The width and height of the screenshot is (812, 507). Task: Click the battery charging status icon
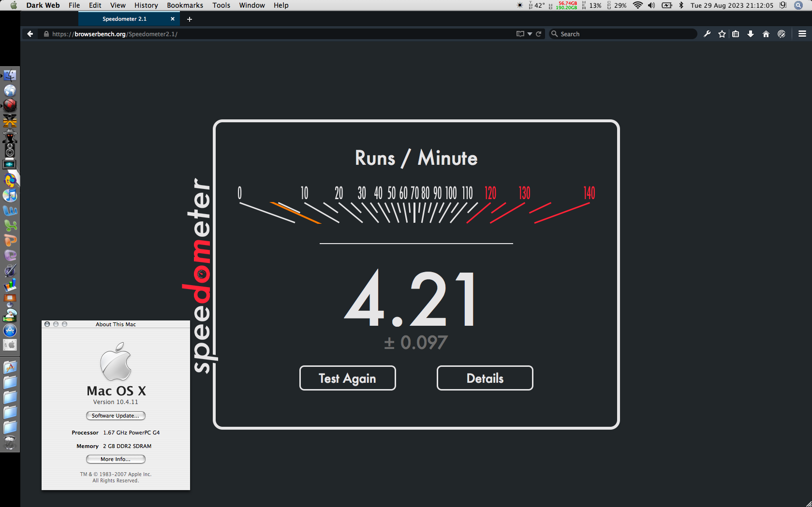point(667,5)
